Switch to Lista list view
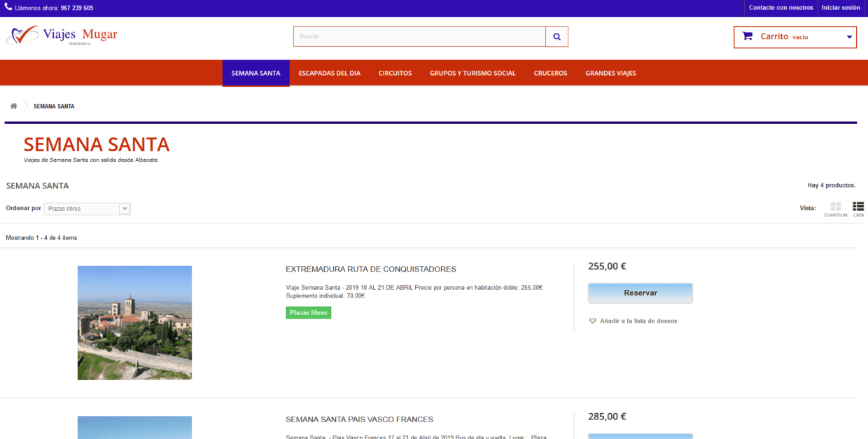The image size is (868, 439). 858,209
